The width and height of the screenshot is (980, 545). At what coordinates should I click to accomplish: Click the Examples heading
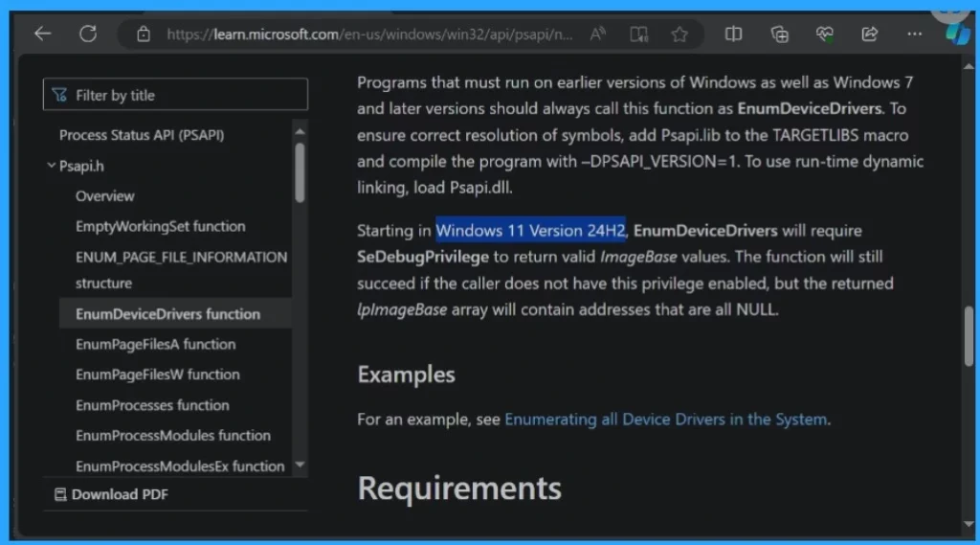(x=406, y=375)
